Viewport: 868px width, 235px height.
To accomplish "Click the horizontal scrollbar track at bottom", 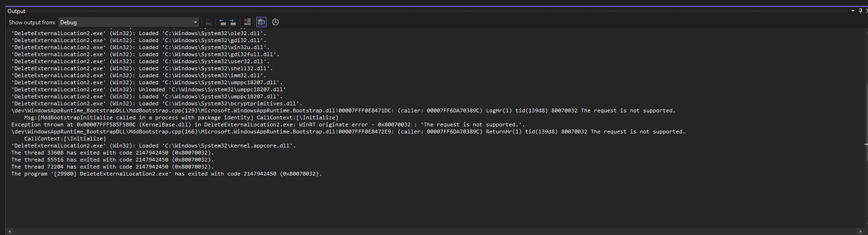I will tap(435, 231).
